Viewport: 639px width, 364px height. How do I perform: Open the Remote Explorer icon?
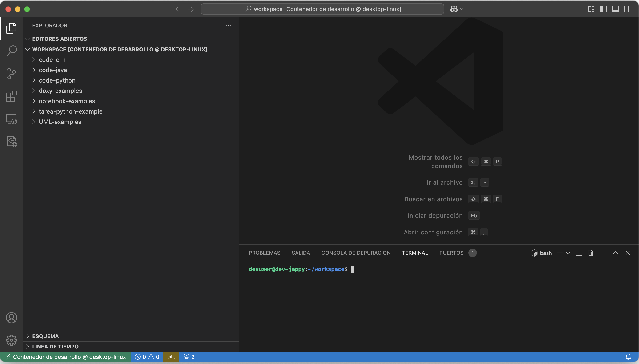point(12,119)
